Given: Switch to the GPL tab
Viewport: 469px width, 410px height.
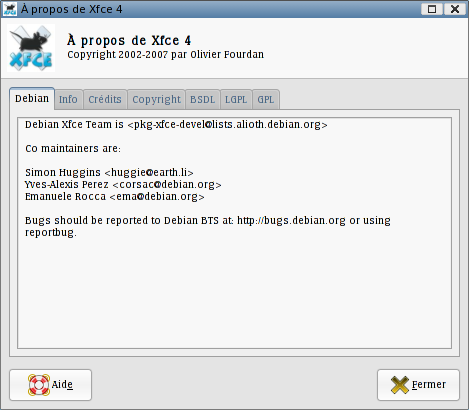Looking at the screenshot, I should [x=266, y=99].
